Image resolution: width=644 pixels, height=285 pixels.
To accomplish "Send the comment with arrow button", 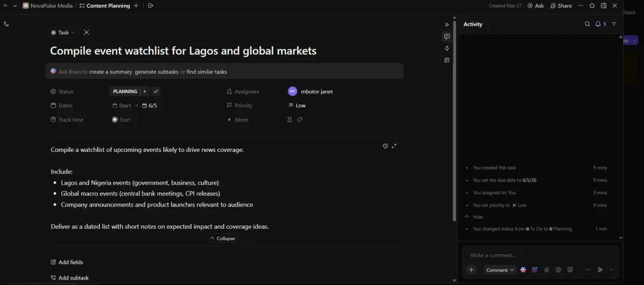I will (x=601, y=270).
